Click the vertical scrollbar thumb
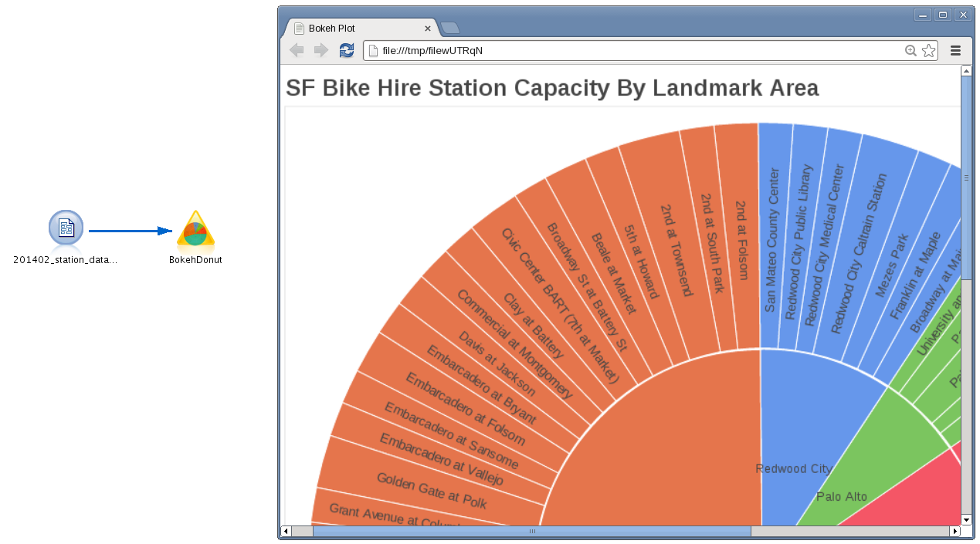 point(966,177)
